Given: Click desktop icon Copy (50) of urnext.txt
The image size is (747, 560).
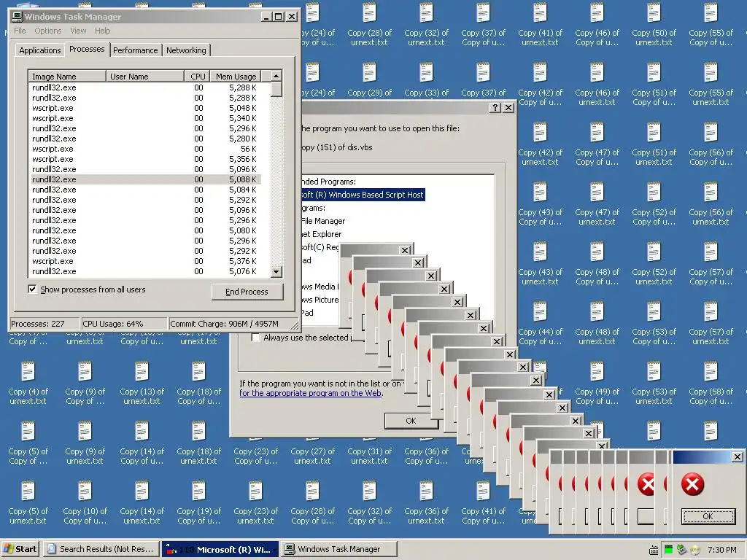Looking at the screenshot, I should pyautogui.click(x=654, y=24).
